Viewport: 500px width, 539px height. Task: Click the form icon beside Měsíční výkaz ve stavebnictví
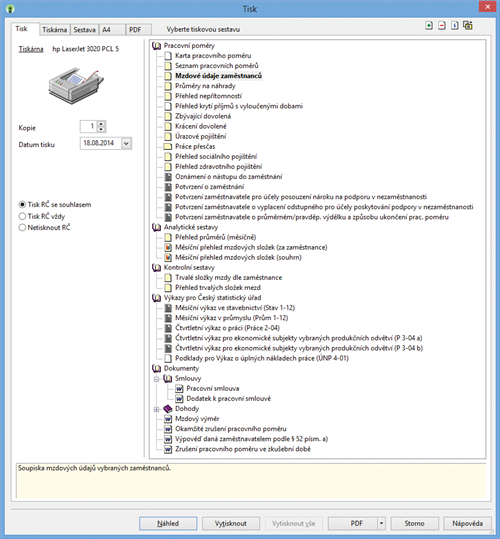(x=168, y=308)
